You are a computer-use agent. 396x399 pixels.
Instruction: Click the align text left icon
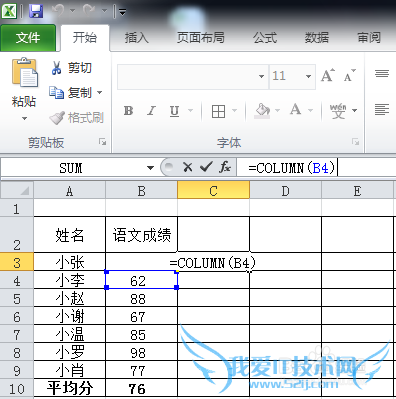(x=382, y=109)
